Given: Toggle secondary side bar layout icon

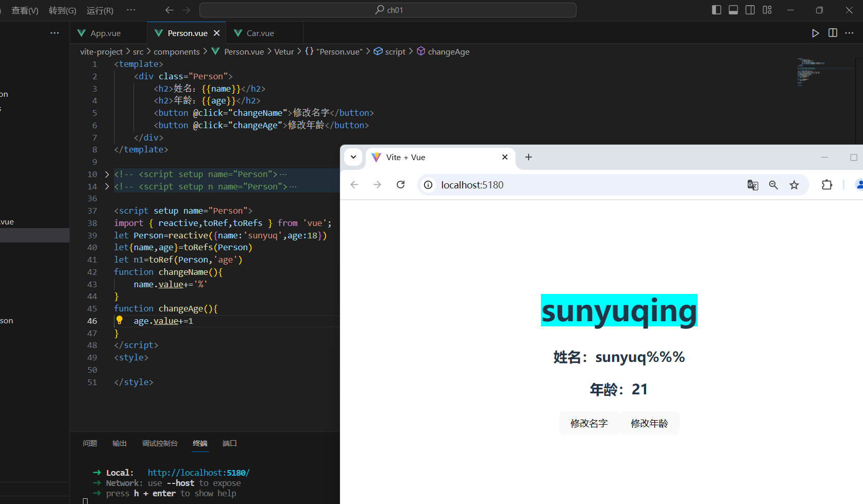Looking at the screenshot, I should click(750, 10).
